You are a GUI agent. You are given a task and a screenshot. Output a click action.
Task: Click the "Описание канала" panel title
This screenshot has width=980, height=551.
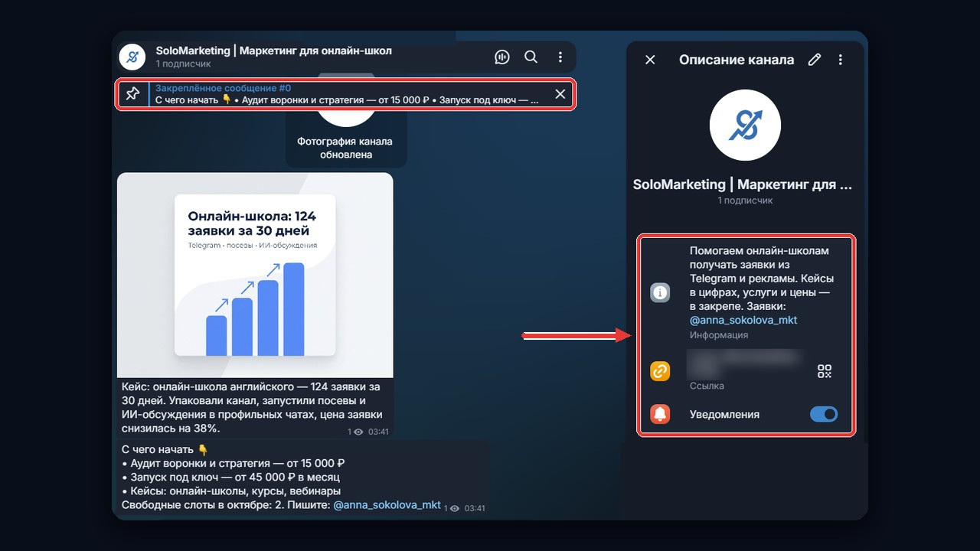tap(737, 60)
